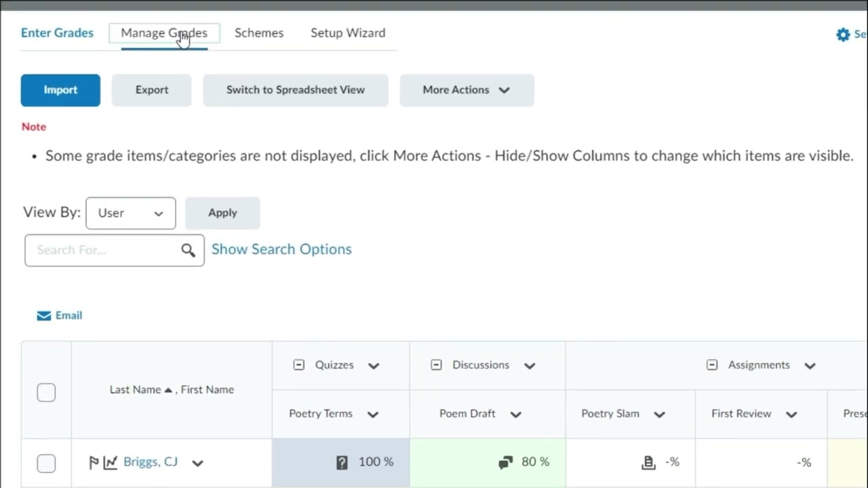The width and height of the screenshot is (868, 488).
Task: Open the Poetry Terms column menu
Action: pos(373,415)
